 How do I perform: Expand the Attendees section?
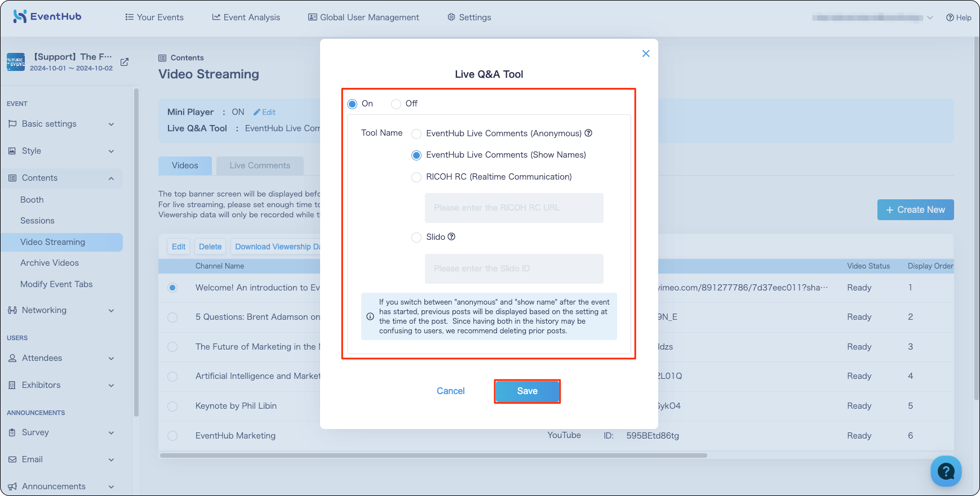coord(61,358)
